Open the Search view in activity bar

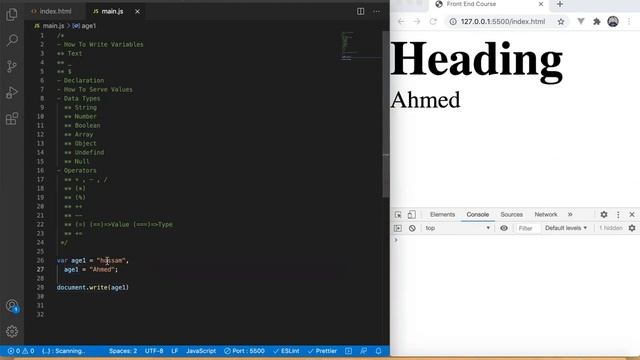tap(12, 40)
